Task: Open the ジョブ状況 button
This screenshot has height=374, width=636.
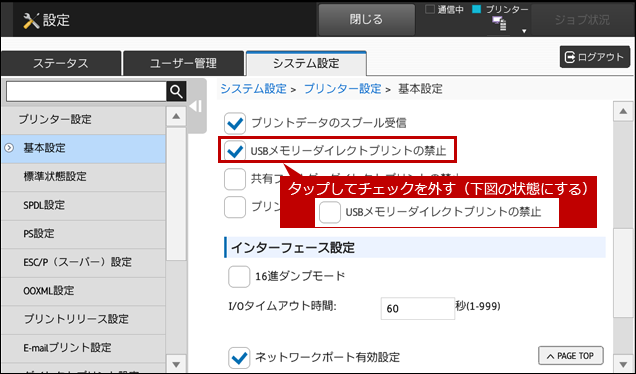Action: tap(582, 19)
